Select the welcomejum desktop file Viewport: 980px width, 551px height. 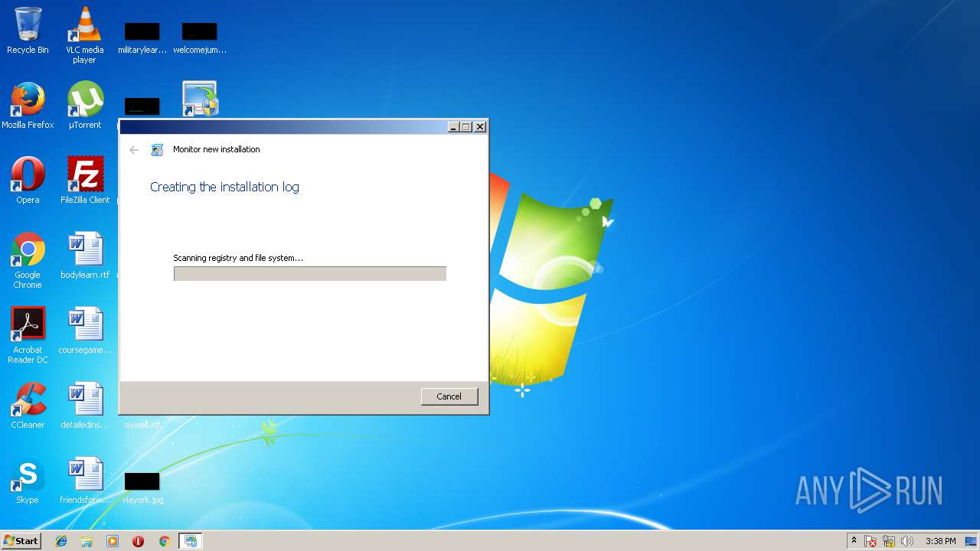click(x=200, y=38)
